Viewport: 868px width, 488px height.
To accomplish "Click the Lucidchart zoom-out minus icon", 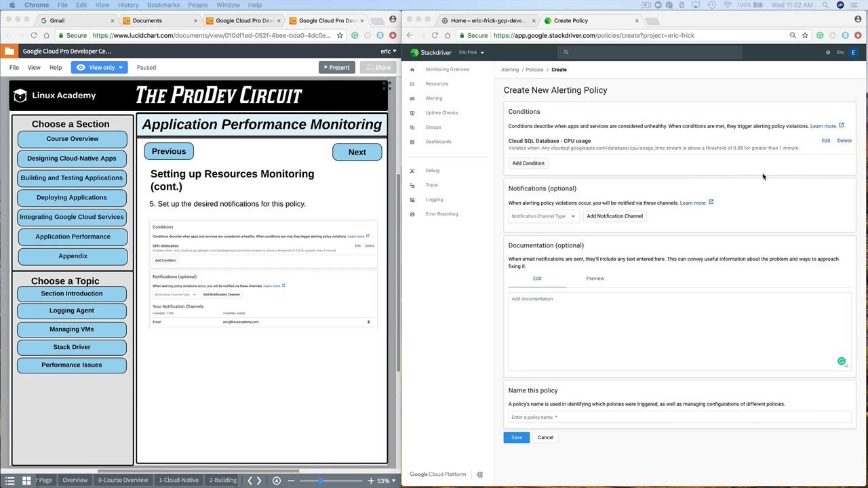I will pos(292,481).
